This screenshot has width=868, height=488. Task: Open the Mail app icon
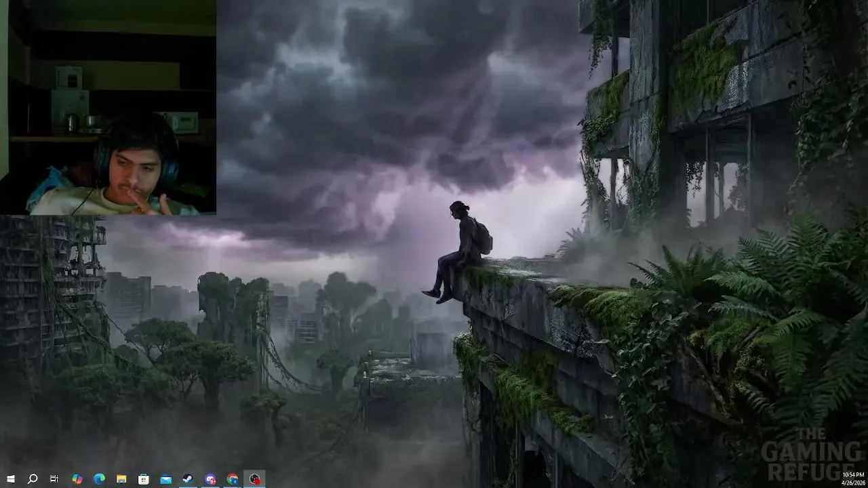pyautogui.click(x=166, y=479)
